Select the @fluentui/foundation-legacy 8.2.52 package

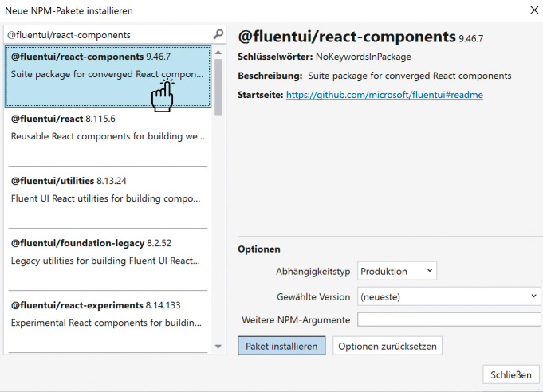[108, 262]
